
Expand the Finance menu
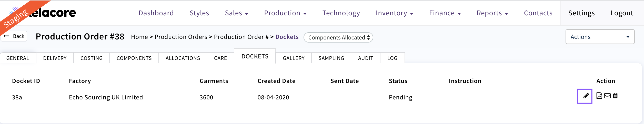pyautogui.click(x=445, y=13)
